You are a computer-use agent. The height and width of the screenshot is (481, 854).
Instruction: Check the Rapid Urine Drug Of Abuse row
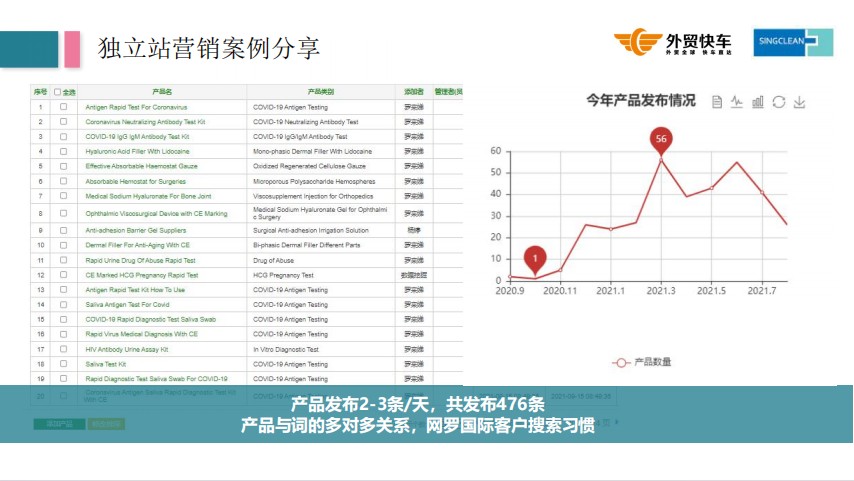point(64,260)
